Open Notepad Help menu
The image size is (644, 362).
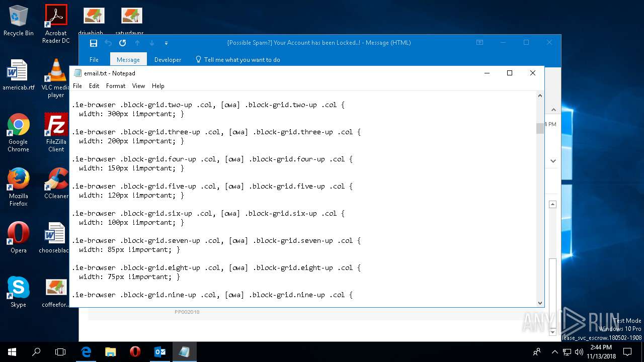click(158, 86)
